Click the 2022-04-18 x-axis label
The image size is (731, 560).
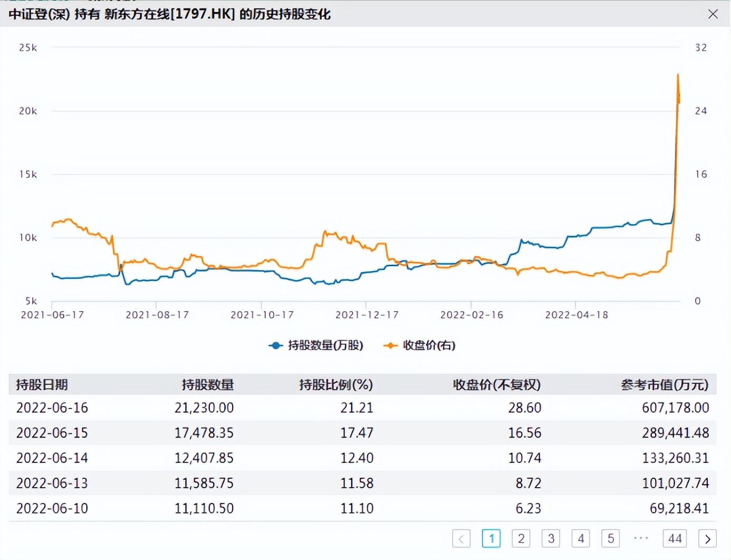(577, 315)
